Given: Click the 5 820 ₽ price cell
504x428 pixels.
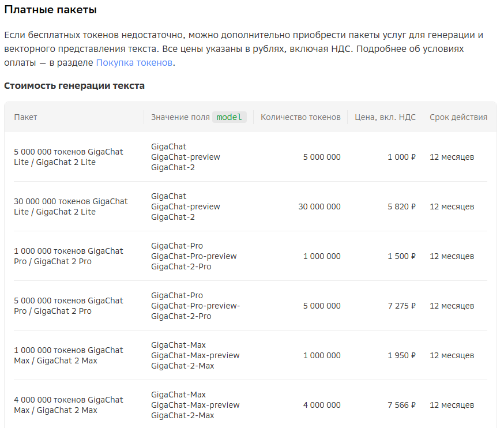Looking at the screenshot, I should coord(401,207).
